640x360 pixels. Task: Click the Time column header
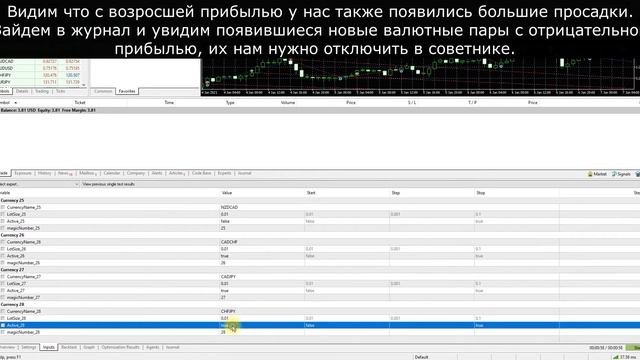(169, 102)
